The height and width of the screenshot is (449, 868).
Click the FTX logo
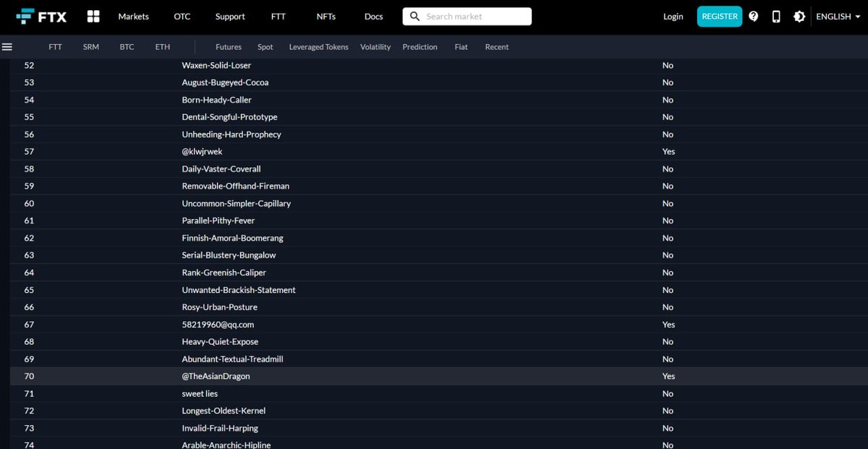point(41,16)
